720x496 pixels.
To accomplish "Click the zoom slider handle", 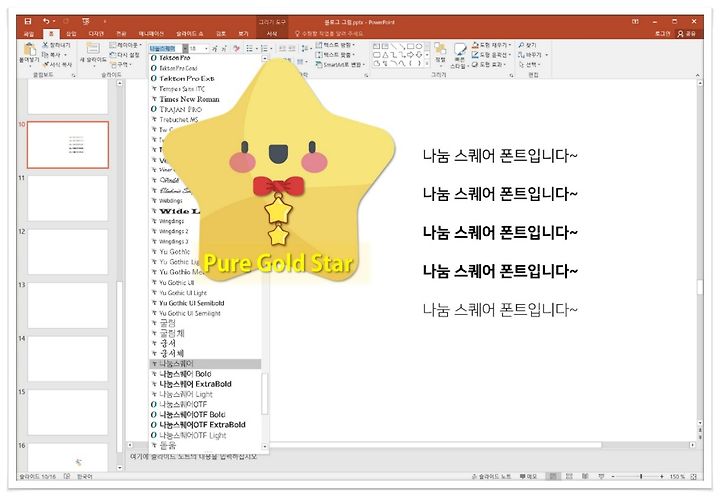I will (641, 477).
